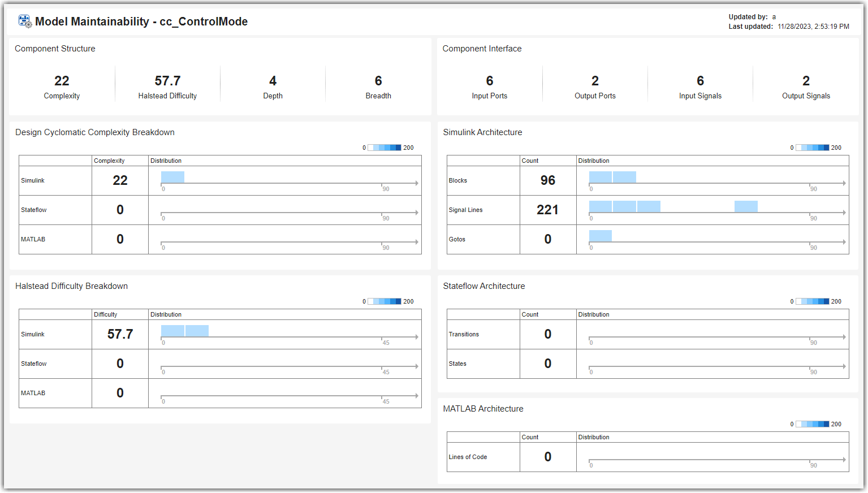Click the Output Ports widget
868x493 pixels.
coord(595,87)
